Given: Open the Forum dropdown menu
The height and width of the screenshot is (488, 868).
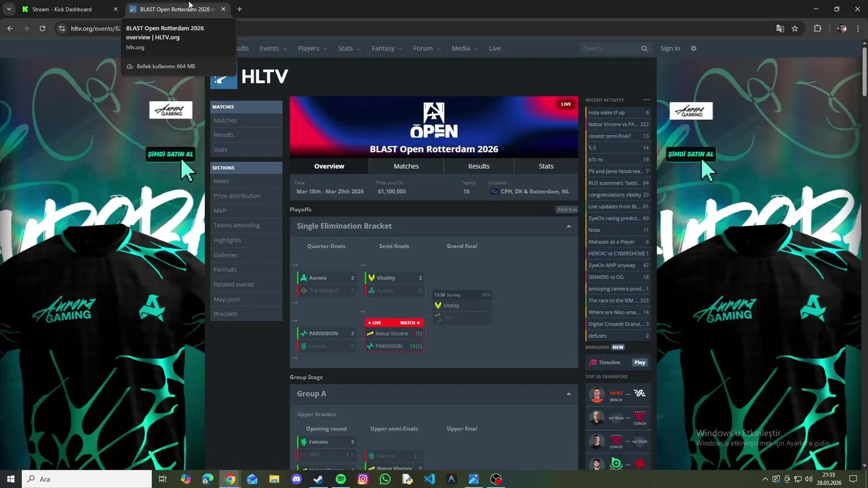Looking at the screenshot, I should click(x=427, y=48).
